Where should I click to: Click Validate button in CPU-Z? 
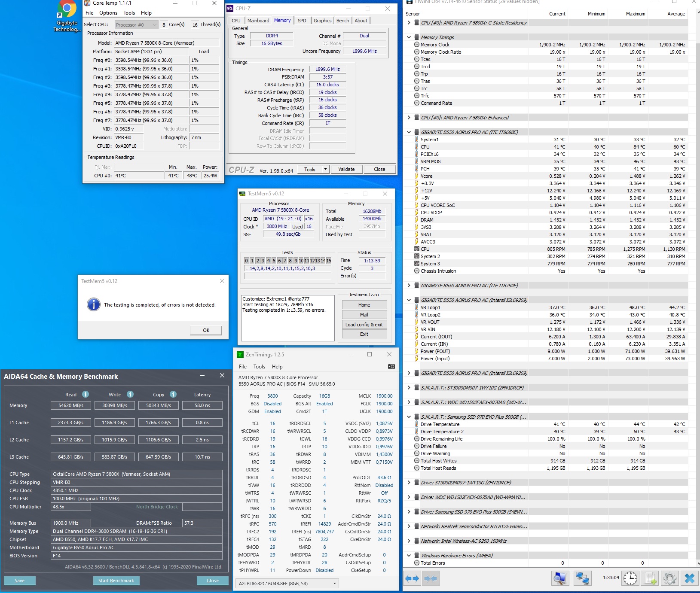click(346, 169)
